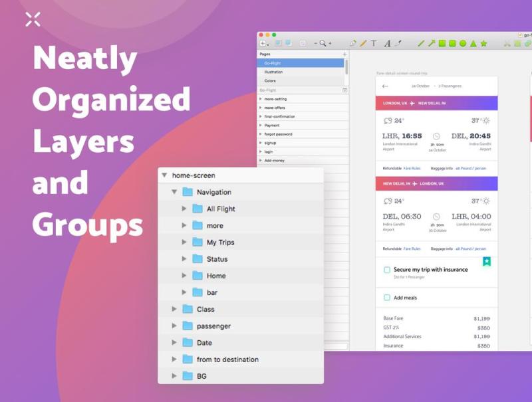The image size is (532, 402).
Task: Open the Colors page
Action: [x=270, y=80]
